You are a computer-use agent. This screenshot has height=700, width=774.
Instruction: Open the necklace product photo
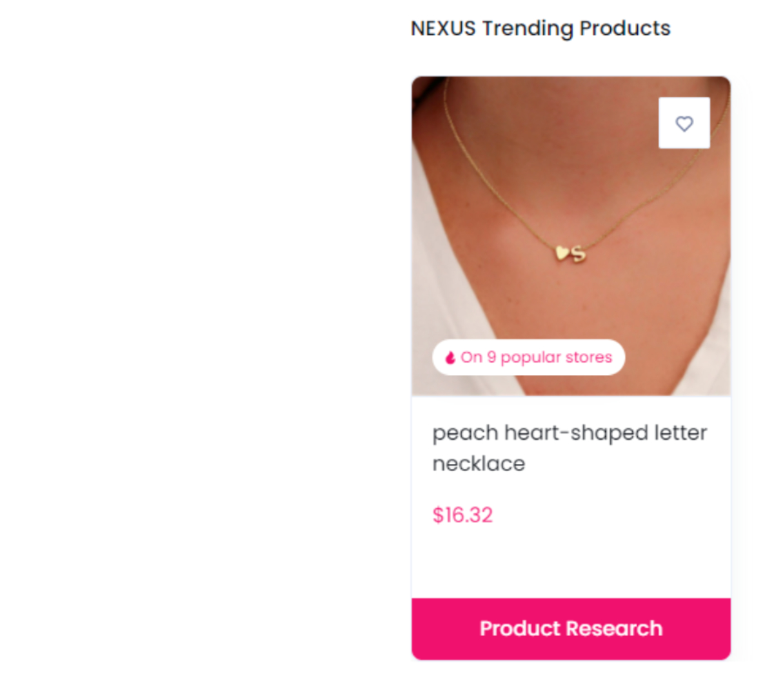[571, 235]
